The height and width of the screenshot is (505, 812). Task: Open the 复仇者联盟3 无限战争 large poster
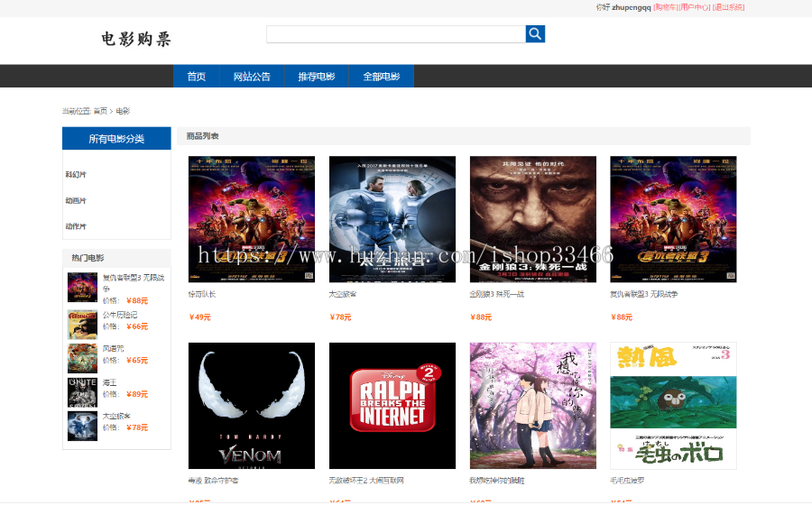click(673, 219)
